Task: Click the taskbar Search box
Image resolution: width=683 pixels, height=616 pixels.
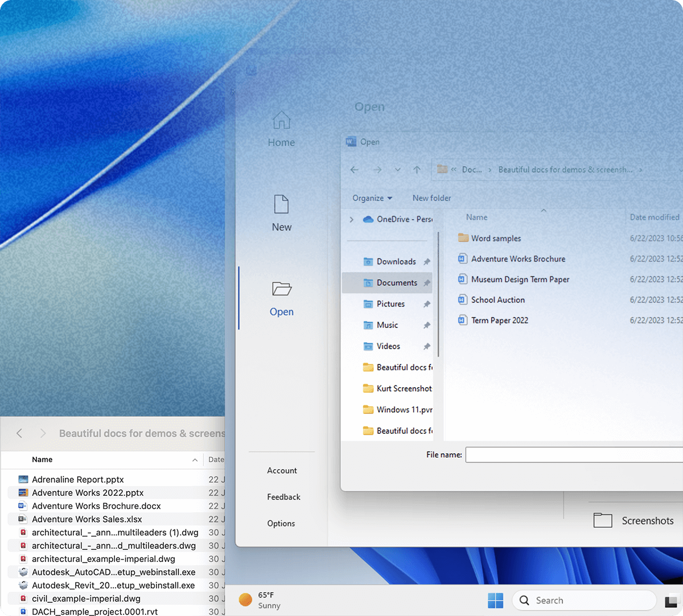Action: (583, 600)
